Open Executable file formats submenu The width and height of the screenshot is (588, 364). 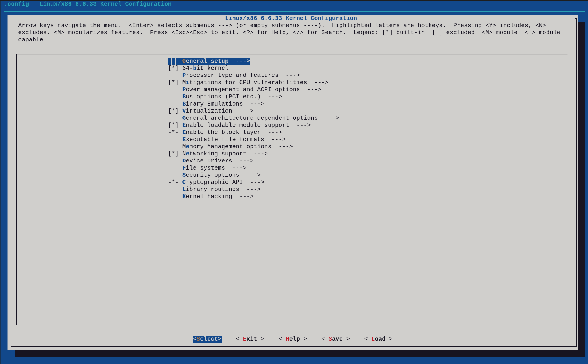(234, 139)
